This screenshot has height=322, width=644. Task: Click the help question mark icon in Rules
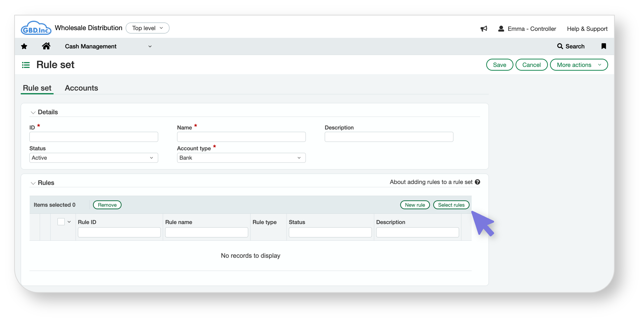pos(477,182)
